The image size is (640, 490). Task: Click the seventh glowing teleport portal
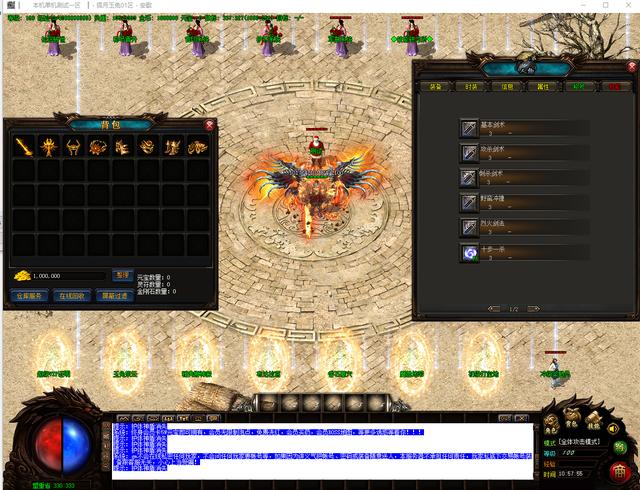pyautogui.click(x=483, y=359)
